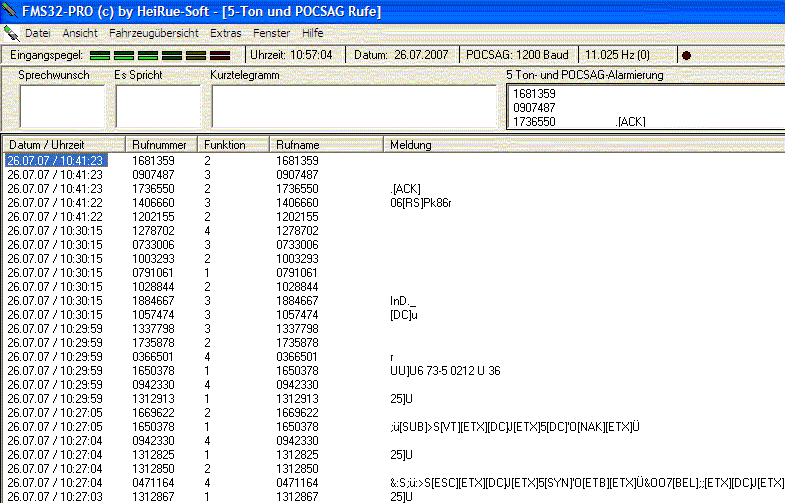
Task: Open the Extras menu
Action: tap(225, 33)
